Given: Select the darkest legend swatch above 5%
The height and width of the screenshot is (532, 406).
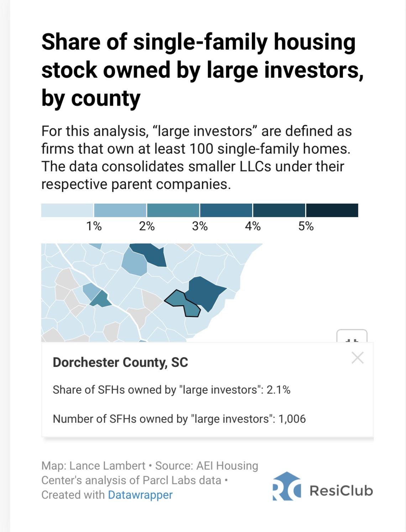Looking at the screenshot, I should 332,210.
